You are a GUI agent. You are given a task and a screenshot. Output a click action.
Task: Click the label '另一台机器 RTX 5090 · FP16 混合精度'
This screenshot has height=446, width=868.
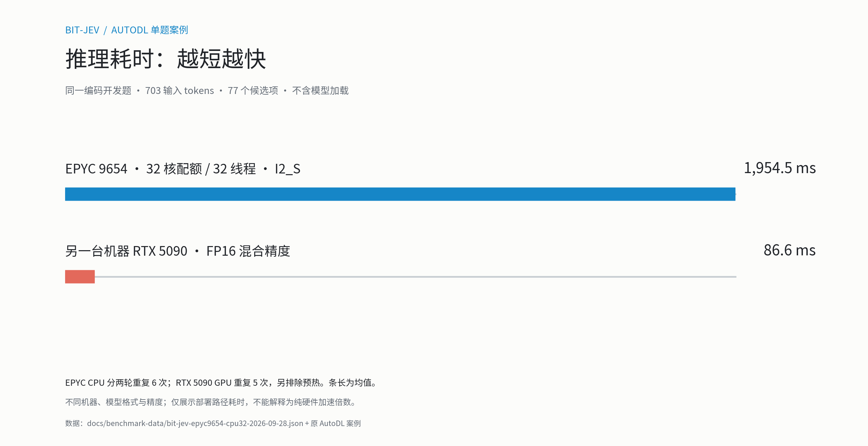[177, 251]
